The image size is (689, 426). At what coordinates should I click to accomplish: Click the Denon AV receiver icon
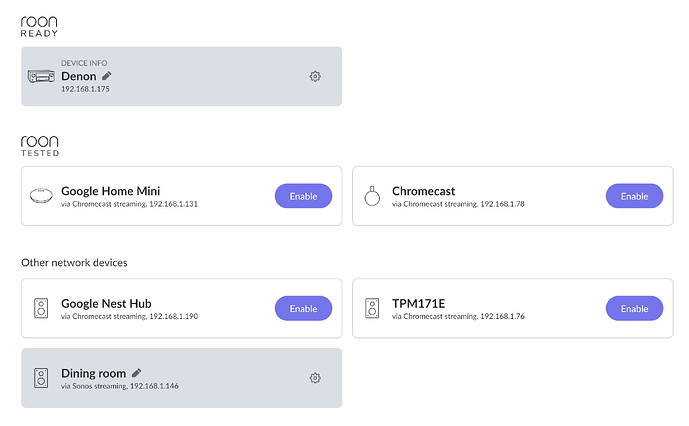click(41, 76)
